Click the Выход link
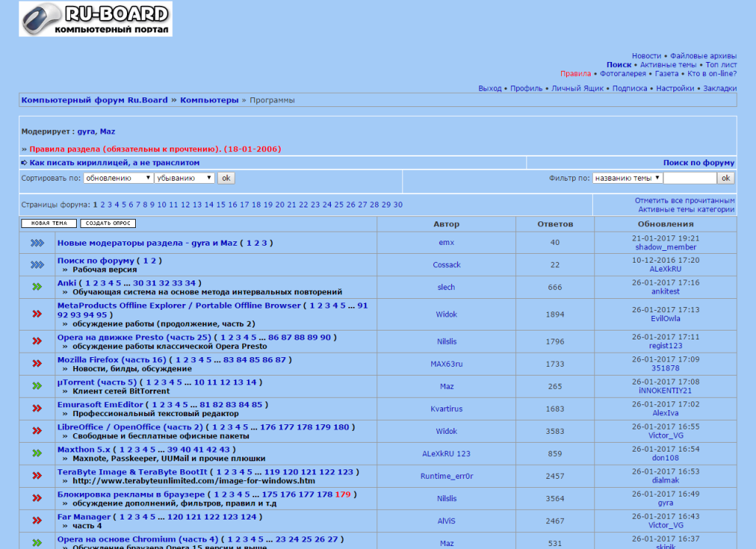This screenshot has height=549, width=756. coord(490,89)
